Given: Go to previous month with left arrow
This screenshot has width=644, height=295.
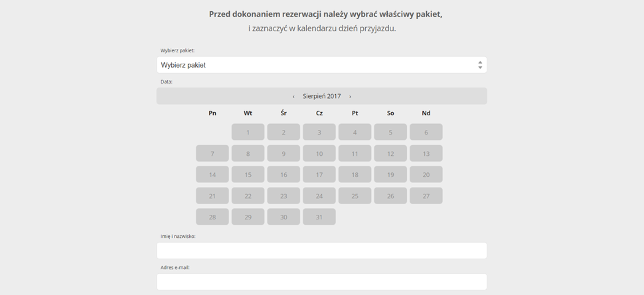Looking at the screenshot, I should click(293, 96).
